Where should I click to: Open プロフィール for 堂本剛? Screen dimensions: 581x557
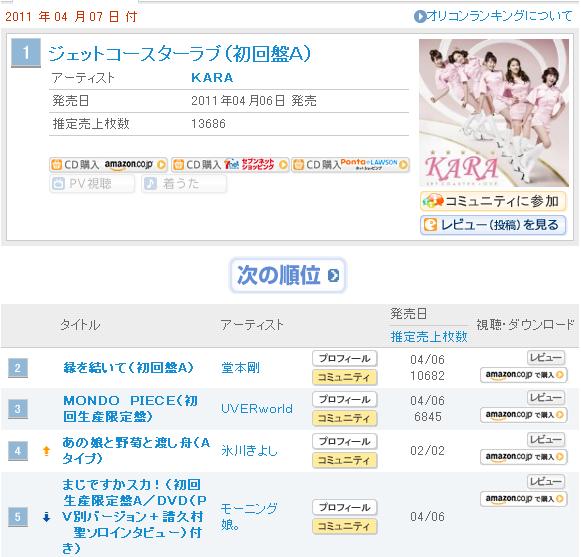(345, 358)
